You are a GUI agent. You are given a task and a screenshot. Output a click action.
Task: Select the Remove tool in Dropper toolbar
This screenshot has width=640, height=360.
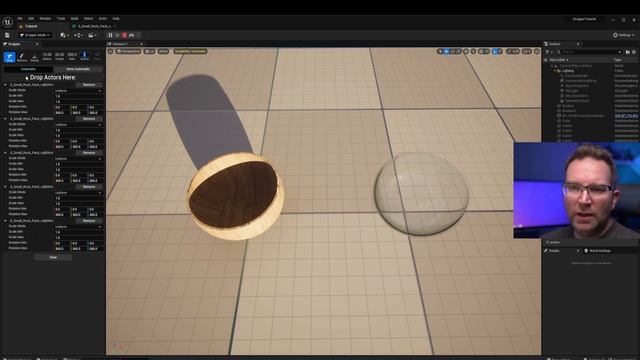[22, 57]
